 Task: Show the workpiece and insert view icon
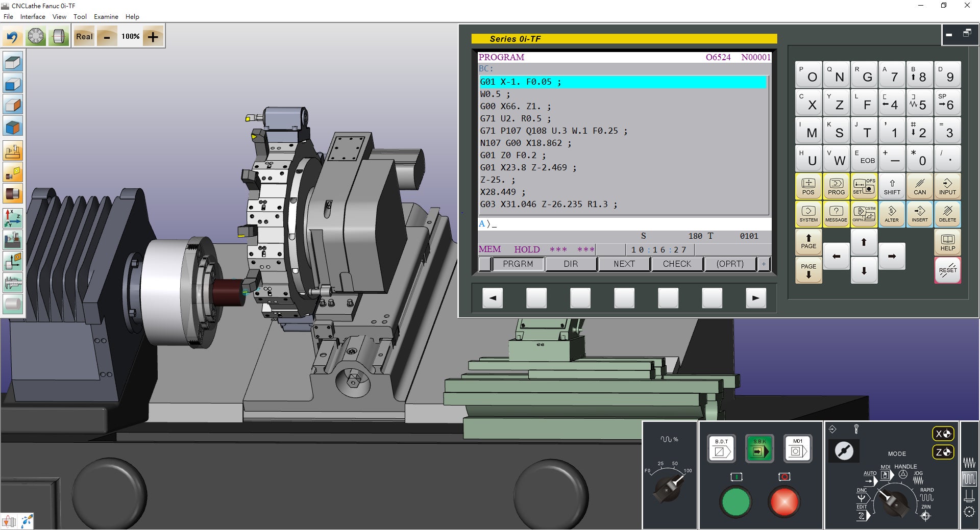13,173
